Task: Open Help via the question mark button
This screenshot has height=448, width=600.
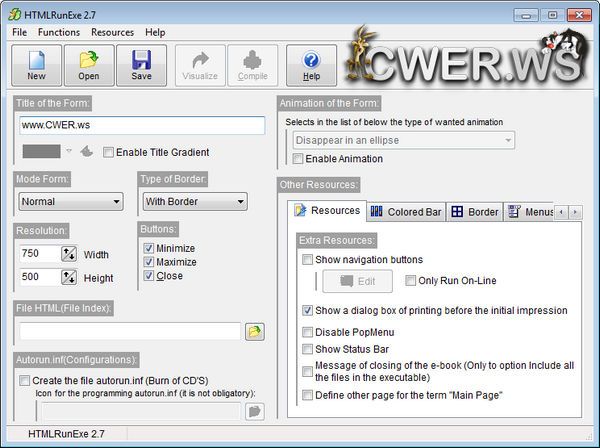Action: tap(311, 65)
